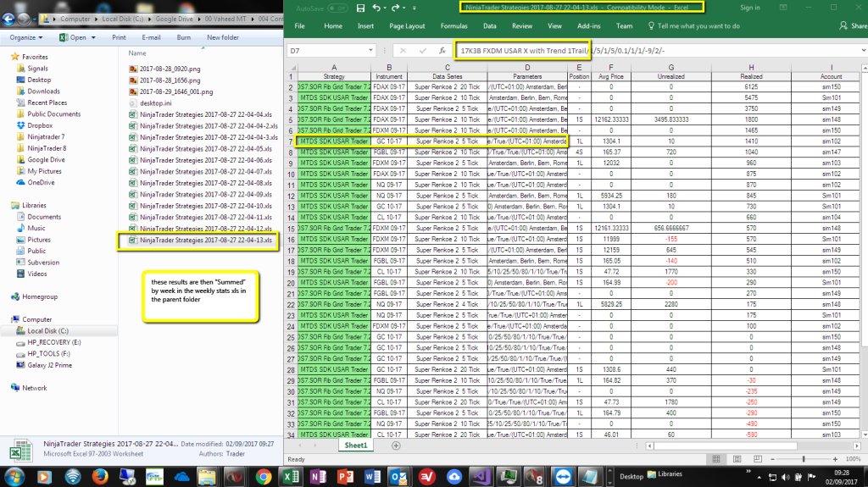Open Outlook from the taskbar
Image resolution: width=868 pixels, height=487 pixels.
399,476
